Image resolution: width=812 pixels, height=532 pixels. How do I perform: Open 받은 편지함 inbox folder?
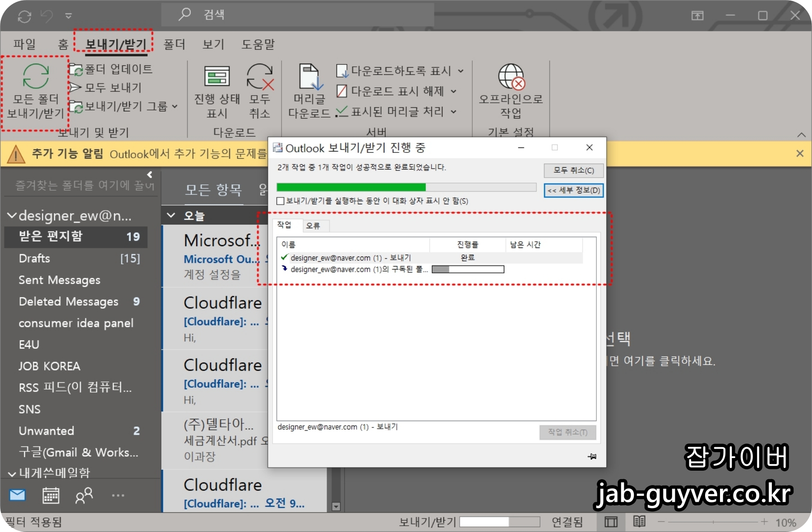[x=76, y=236]
